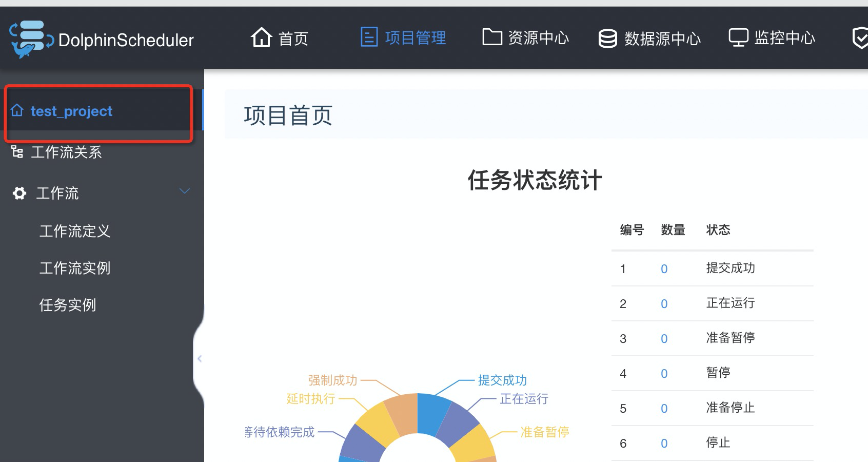Click the shield icon in the top navigation
Image resolution: width=868 pixels, height=462 pixels.
(x=860, y=38)
